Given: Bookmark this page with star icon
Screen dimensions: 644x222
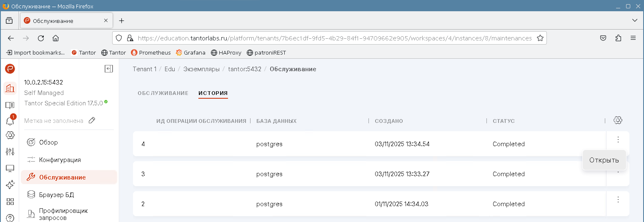Looking at the screenshot, I should pos(540,38).
